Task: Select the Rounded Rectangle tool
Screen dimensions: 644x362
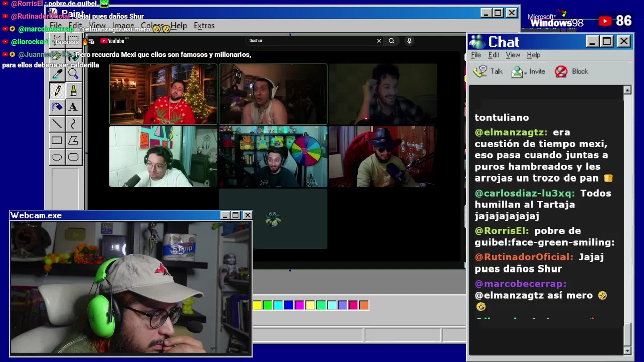Action: [x=73, y=157]
